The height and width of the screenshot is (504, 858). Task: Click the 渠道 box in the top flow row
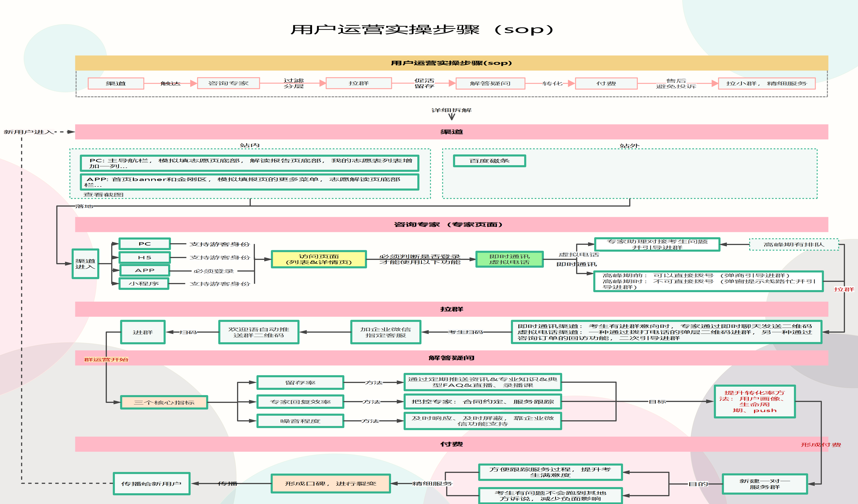pyautogui.click(x=116, y=84)
